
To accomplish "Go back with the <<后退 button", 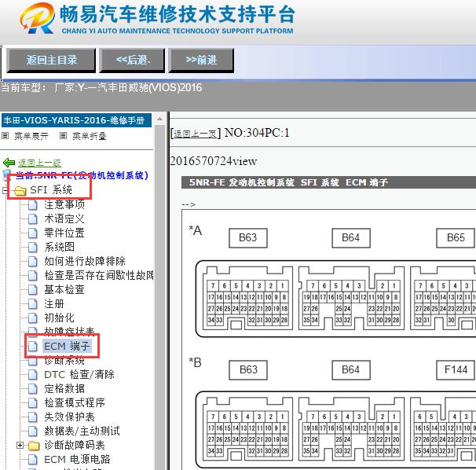I will [x=132, y=61].
